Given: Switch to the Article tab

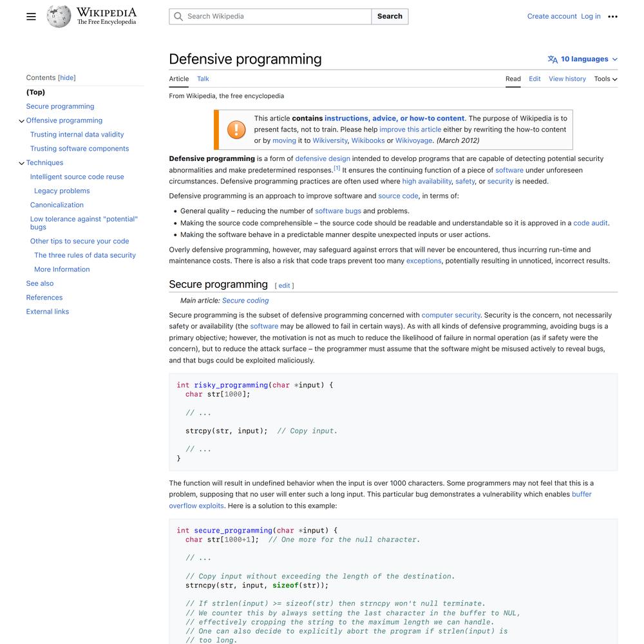Looking at the screenshot, I should (x=178, y=79).
